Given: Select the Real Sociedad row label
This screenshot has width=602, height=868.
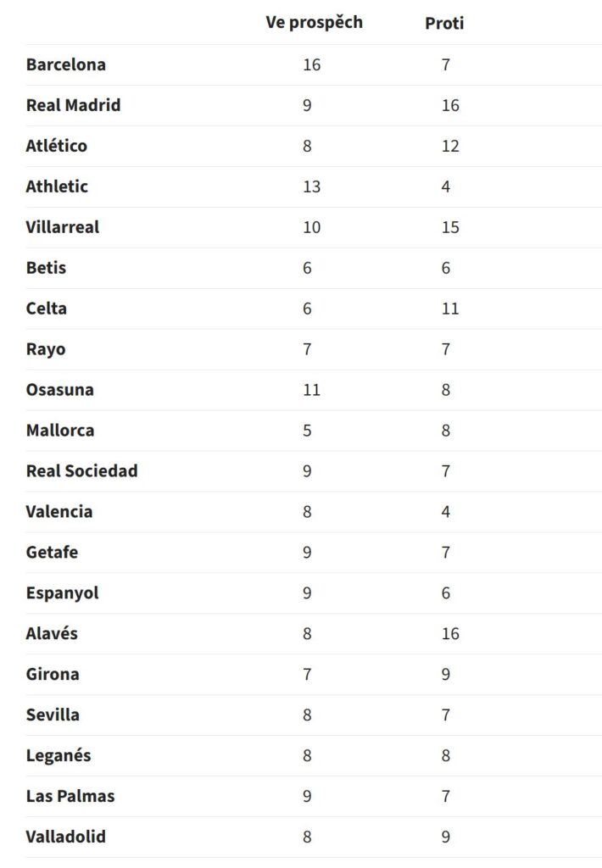Looking at the screenshot, I should (x=82, y=471).
